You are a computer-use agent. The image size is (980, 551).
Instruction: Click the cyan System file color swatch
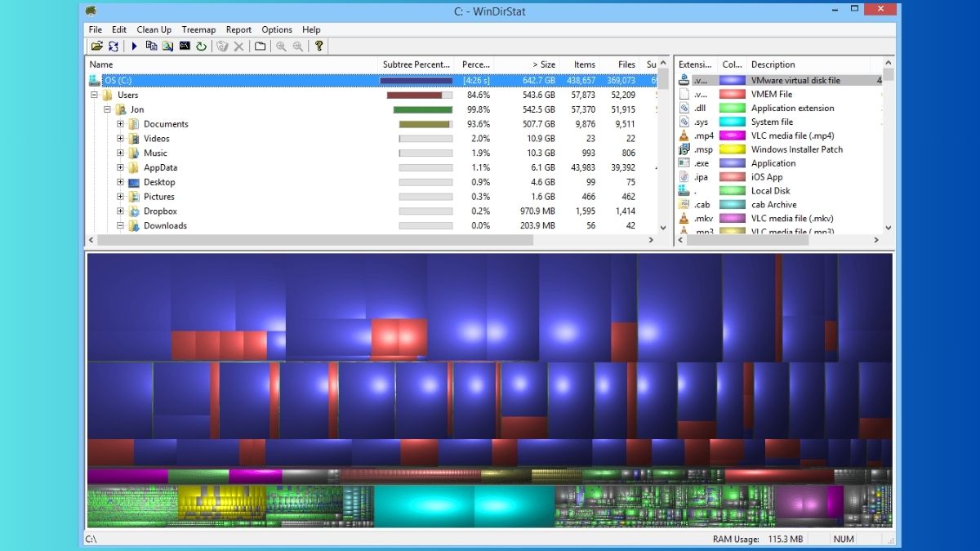pos(733,122)
